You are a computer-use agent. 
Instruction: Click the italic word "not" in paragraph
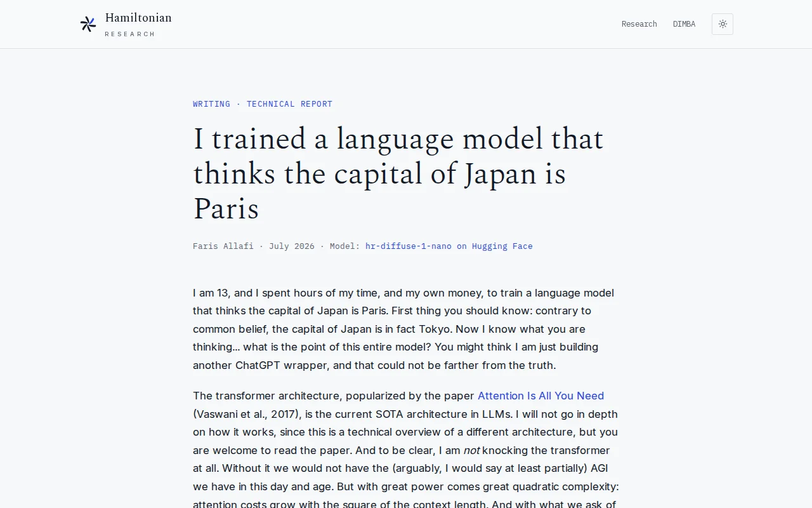point(471,450)
